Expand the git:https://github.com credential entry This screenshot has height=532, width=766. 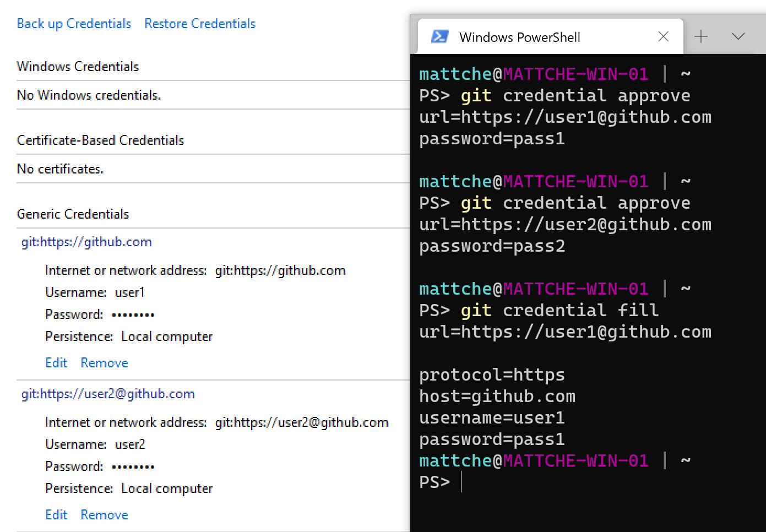86,242
